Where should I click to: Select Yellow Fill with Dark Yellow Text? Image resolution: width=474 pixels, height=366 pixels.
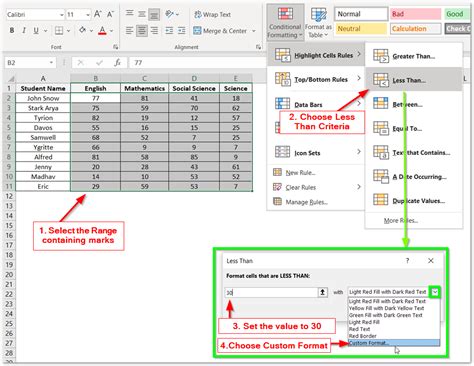click(394, 308)
